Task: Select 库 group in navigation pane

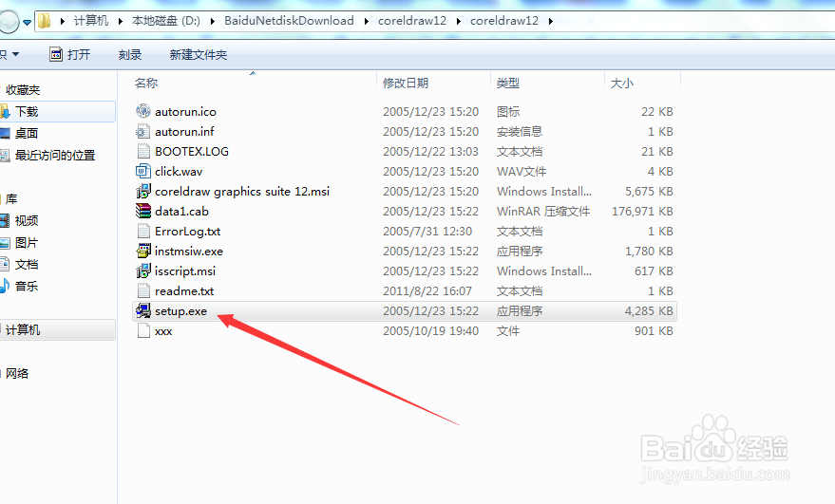Action: (x=11, y=199)
